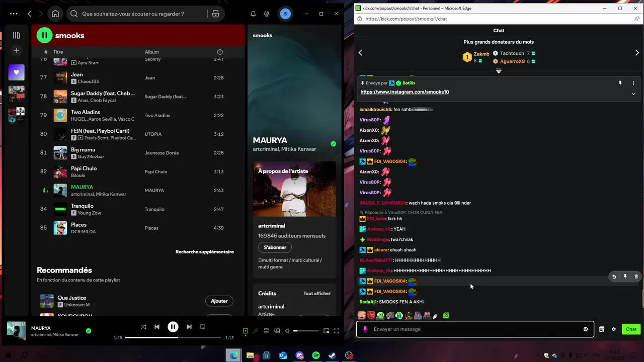The image size is (644, 362).
Task: Create a new playlist with the plus icon
Action: tap(16, 51)
